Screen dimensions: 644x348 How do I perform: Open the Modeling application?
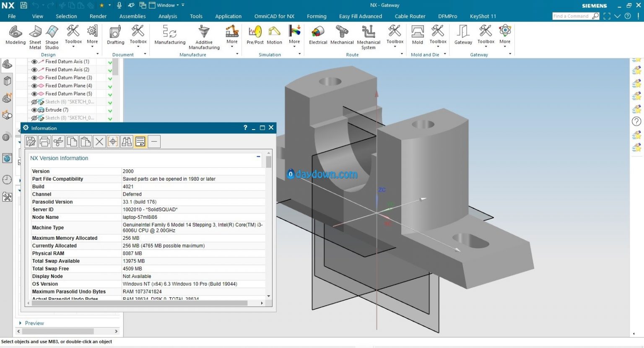[16, 35]
